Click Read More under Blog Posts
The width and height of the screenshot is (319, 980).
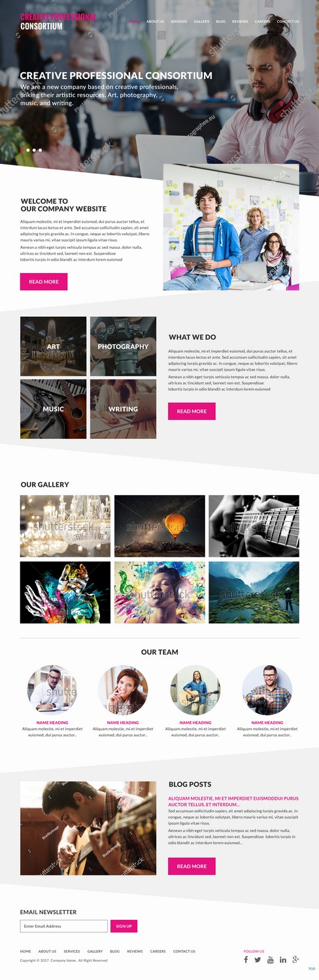tap(192, 866)
